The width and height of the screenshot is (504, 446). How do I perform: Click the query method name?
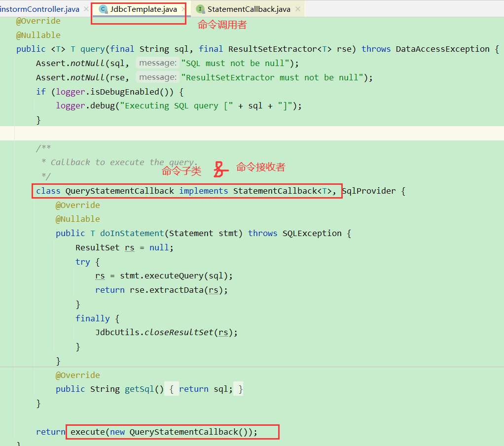pos(93,49)
